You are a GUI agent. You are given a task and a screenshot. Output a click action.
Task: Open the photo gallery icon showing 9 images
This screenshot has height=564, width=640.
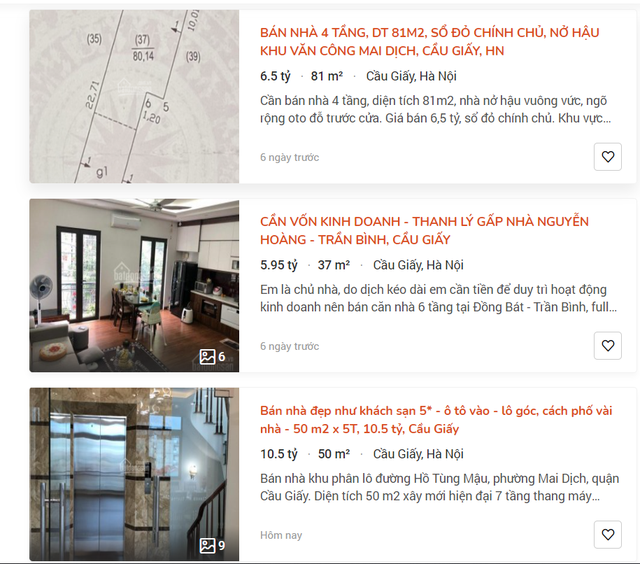click(x=212, y=546)
